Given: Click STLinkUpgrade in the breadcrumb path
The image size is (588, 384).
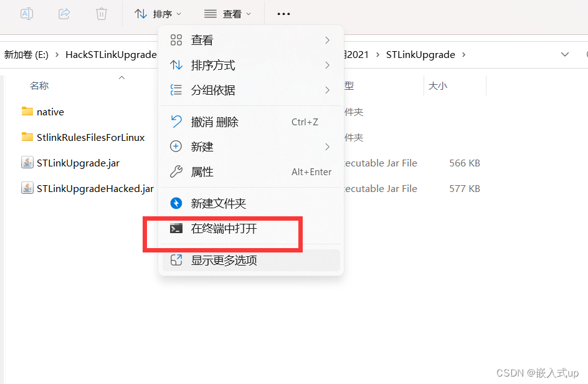Looking at the screenshot, I should (x=420, y=55).
